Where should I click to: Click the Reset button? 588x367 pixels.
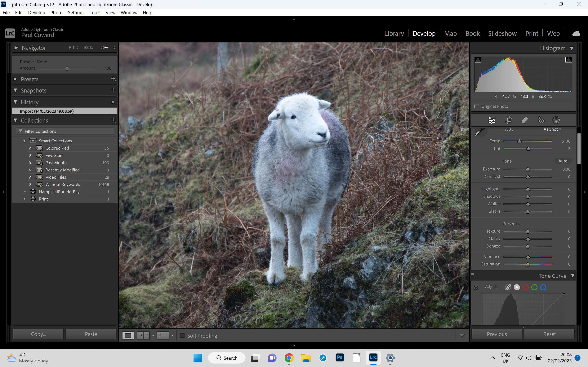coord(549,334)
